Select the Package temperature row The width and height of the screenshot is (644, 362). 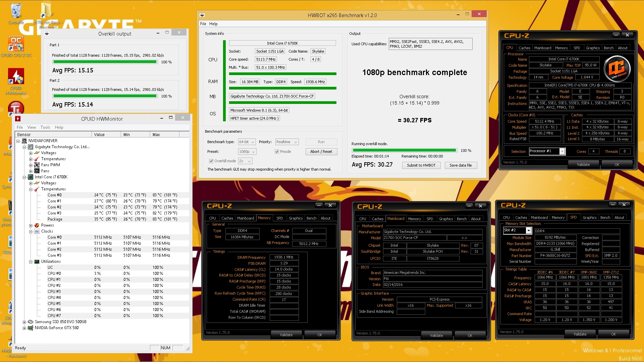pyautogui.click(x=102, y=219)
